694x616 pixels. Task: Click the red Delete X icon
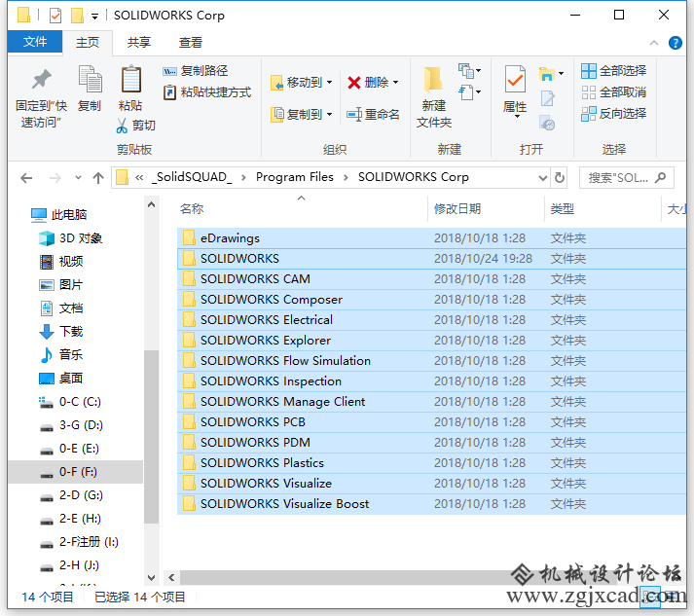point(354,83)
